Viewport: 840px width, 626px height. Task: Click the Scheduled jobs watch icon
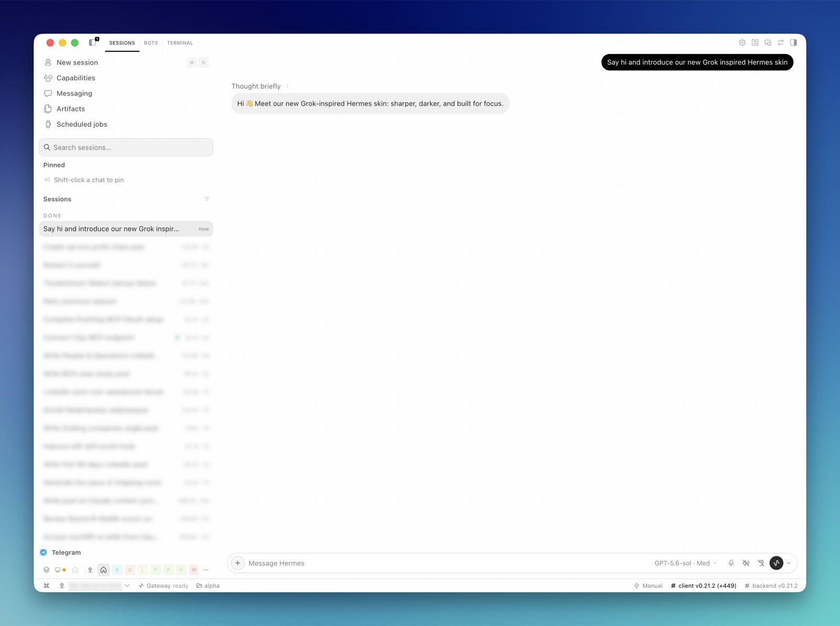point(48,124)
